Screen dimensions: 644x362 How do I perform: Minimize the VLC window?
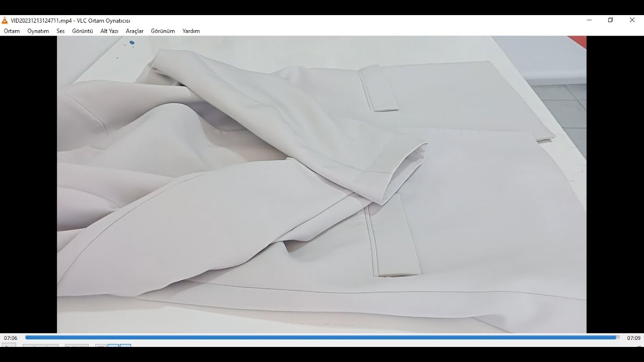click(x=589, y=20)
